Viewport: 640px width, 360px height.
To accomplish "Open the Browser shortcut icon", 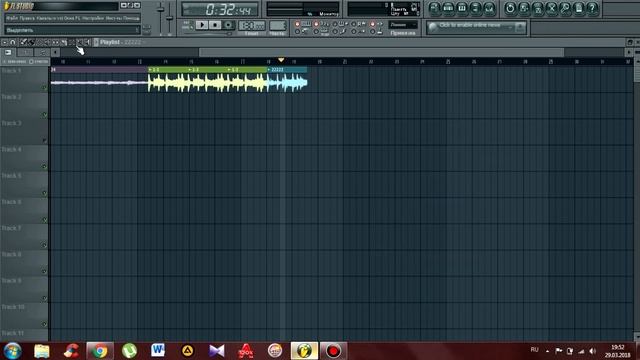I will [x=476, y=8].
